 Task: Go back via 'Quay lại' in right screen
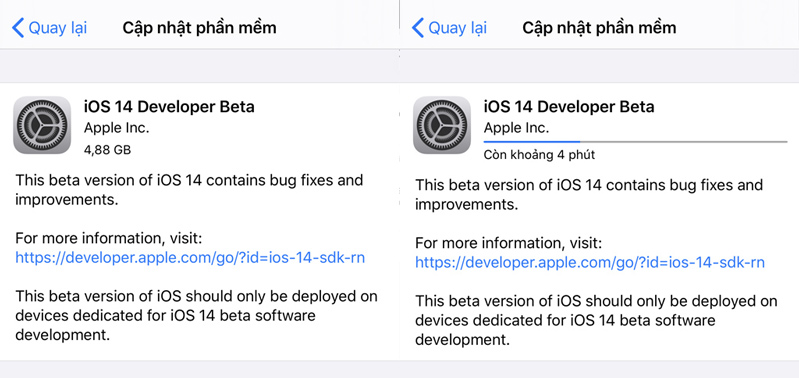[x=458, y=28]
